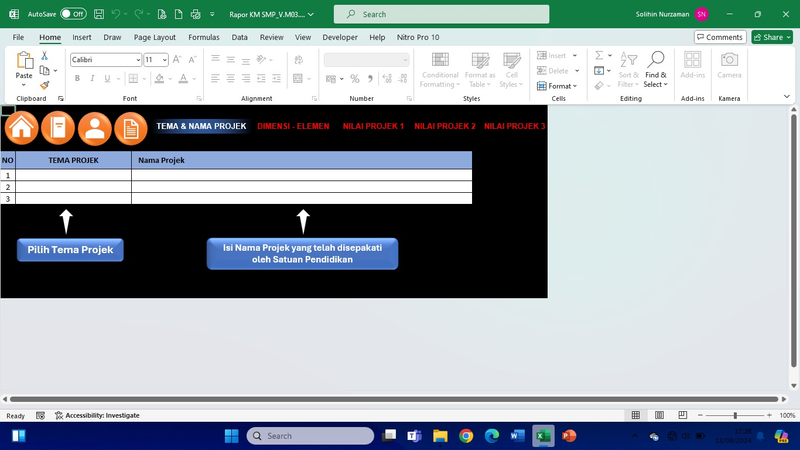Click zoom in plus button
The height and width of the screenshot is (450, 800).
pyautogui.click(x=769, y=415)
